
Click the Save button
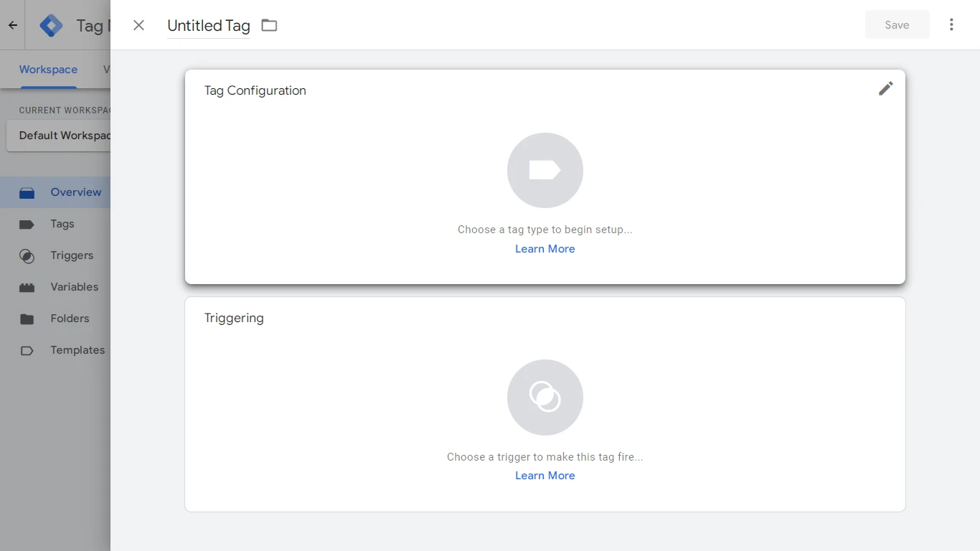tap(897, 24)
